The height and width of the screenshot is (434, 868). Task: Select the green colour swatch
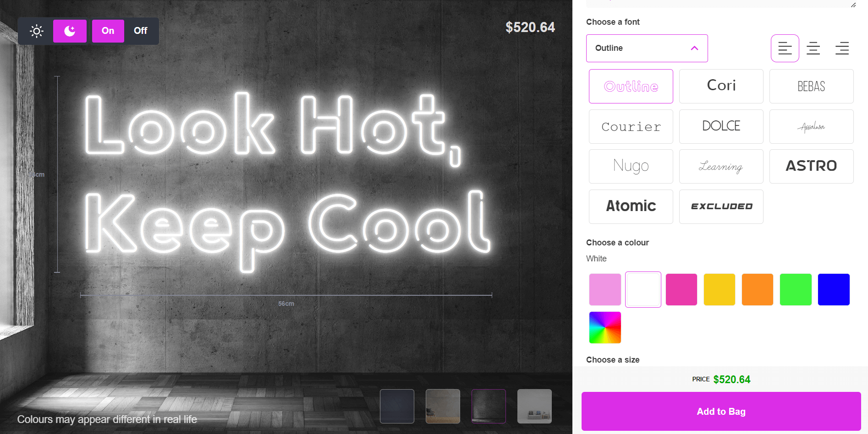pos(795,289)
